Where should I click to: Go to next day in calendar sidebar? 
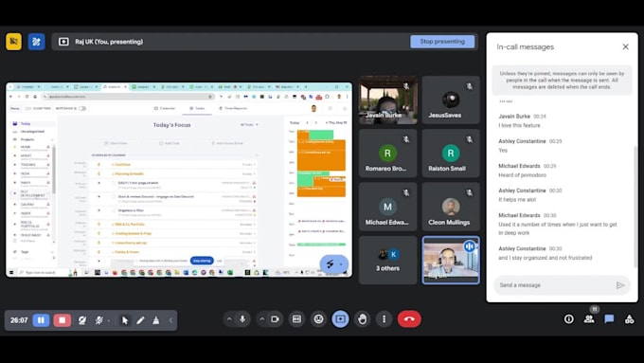click(x=315, y=122)
